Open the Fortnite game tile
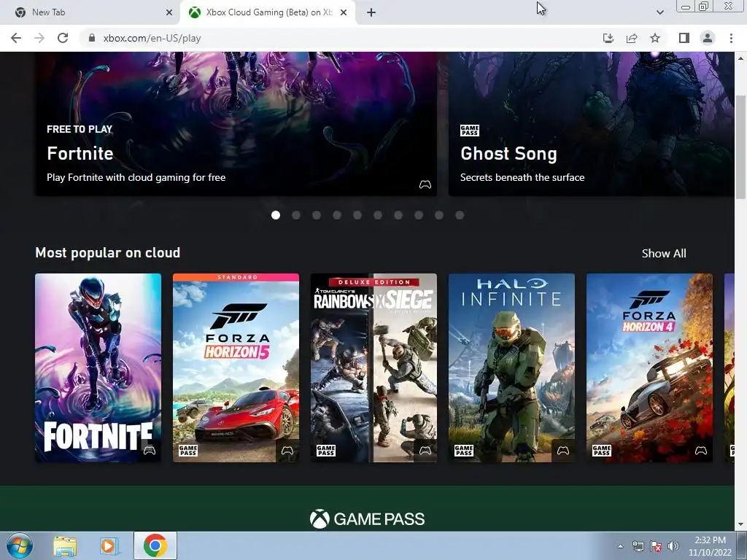 point(98,367)
